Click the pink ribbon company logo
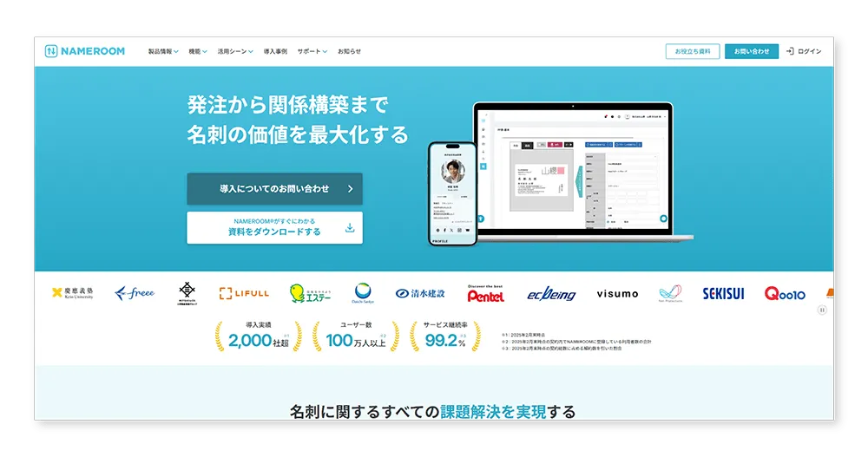 pyautogui.click(x=670, y=293)
